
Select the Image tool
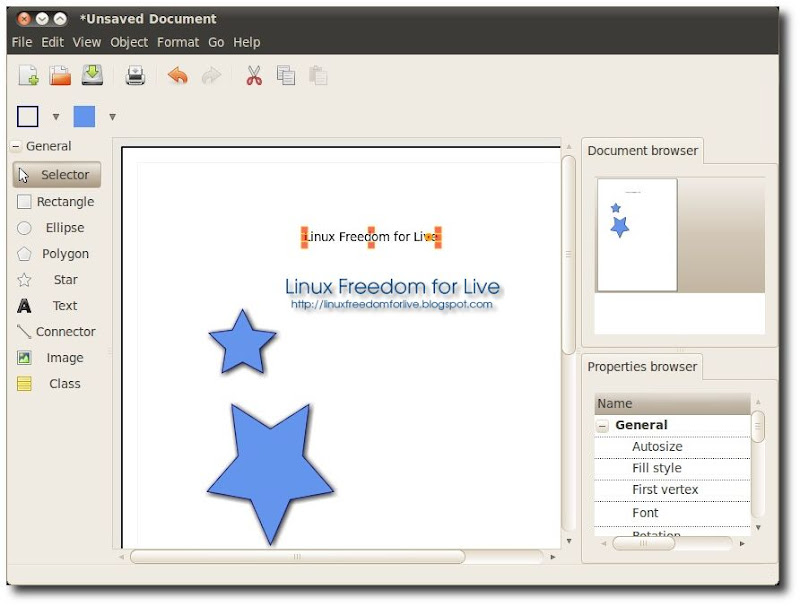(x=57, y=358)
